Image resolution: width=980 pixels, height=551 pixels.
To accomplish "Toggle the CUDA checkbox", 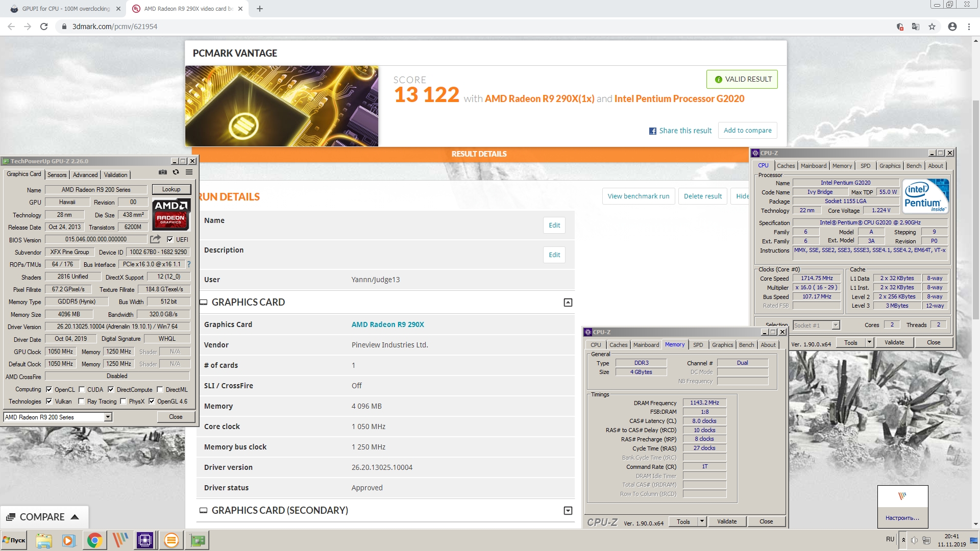I will pos(82,389).
